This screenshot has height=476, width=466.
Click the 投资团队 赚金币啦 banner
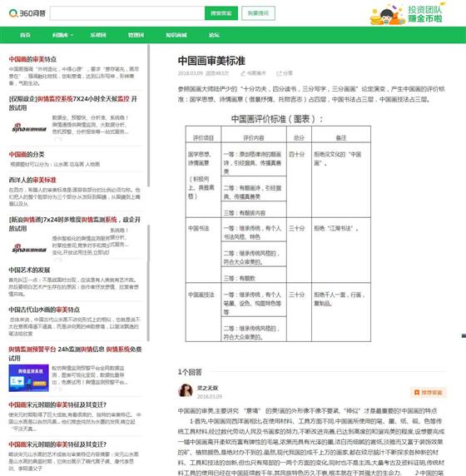pyautogui.click(x=407, y=13)
